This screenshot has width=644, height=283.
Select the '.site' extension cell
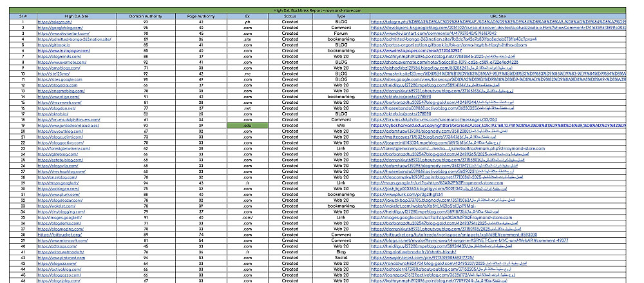[x=248, y=39]
